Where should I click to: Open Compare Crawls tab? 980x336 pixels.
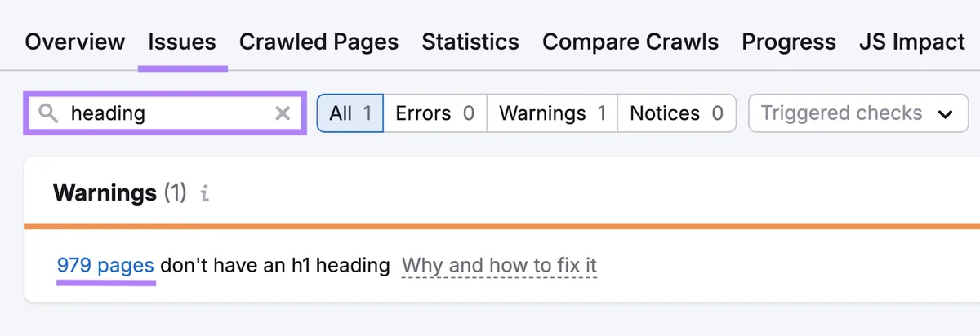(630, 42)
